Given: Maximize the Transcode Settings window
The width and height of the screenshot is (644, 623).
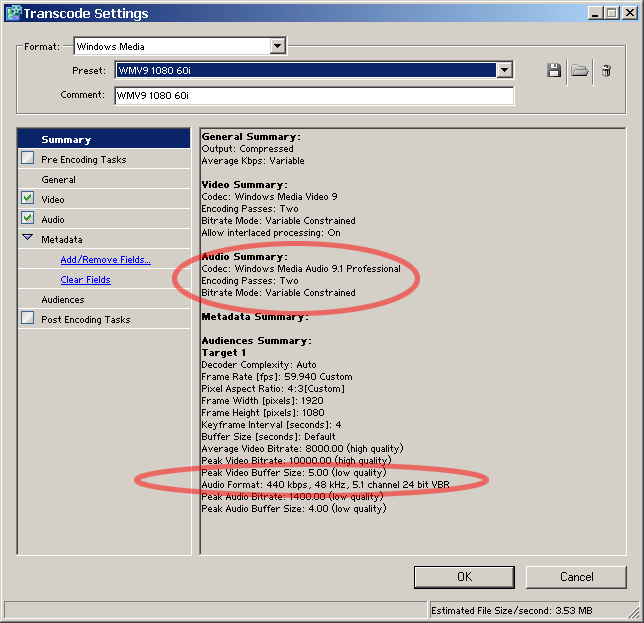Looking at the screenshot, I should (611, 13).
